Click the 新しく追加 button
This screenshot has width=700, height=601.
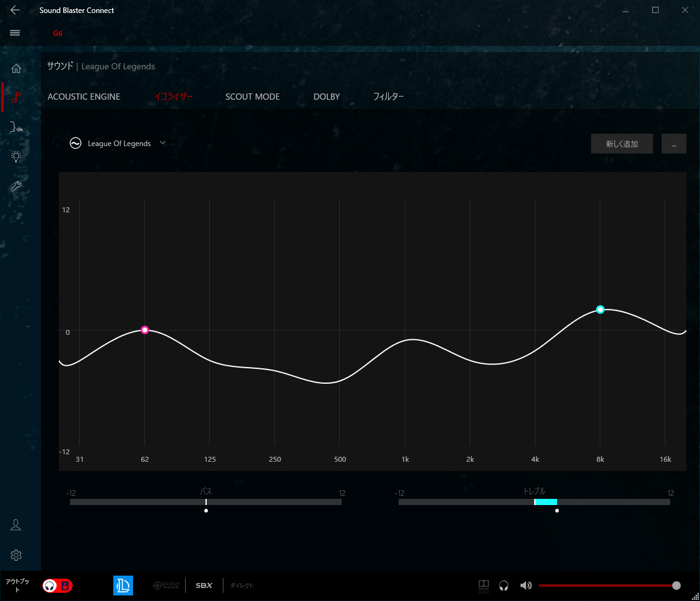621,144
